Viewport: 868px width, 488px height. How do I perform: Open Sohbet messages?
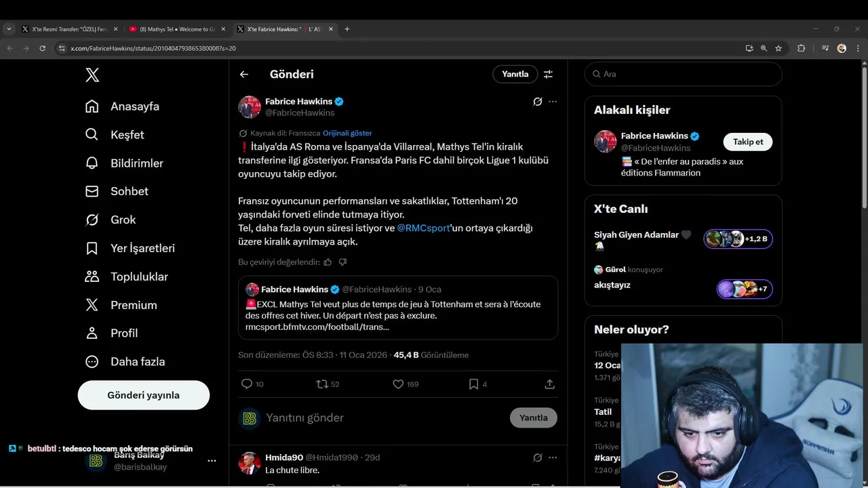[117, 191]
